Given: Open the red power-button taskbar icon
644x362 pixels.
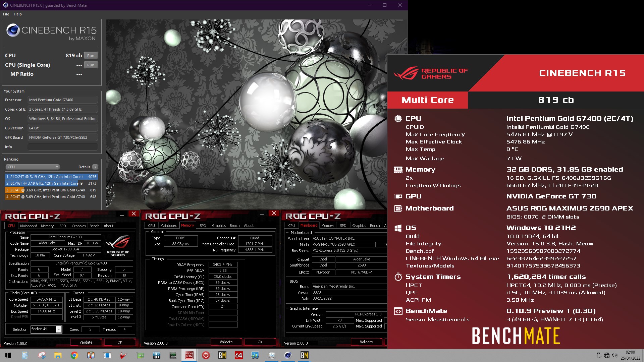Looking at the screenshot, I should [206, 355].
